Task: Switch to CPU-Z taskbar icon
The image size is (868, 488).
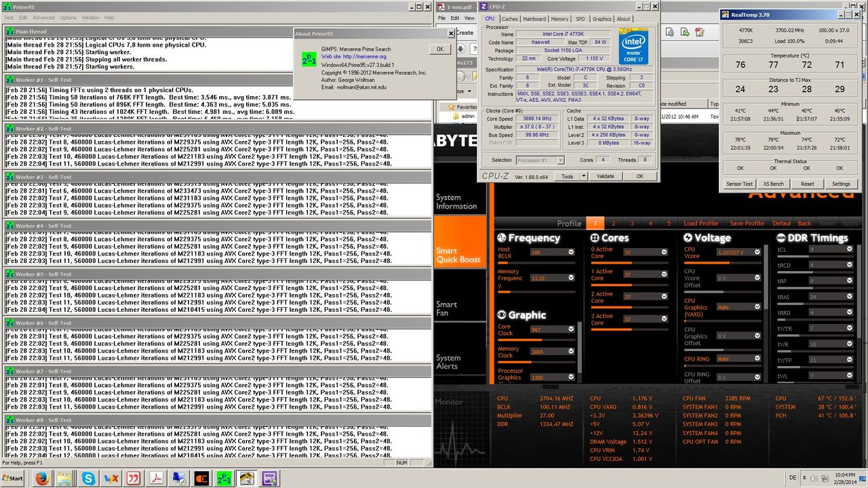Action: pos(269,478)
